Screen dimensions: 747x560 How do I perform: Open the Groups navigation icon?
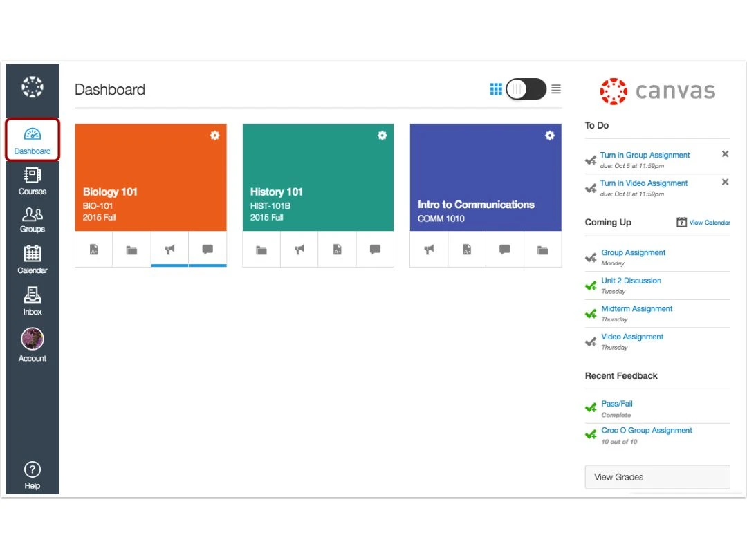(33, 220)
